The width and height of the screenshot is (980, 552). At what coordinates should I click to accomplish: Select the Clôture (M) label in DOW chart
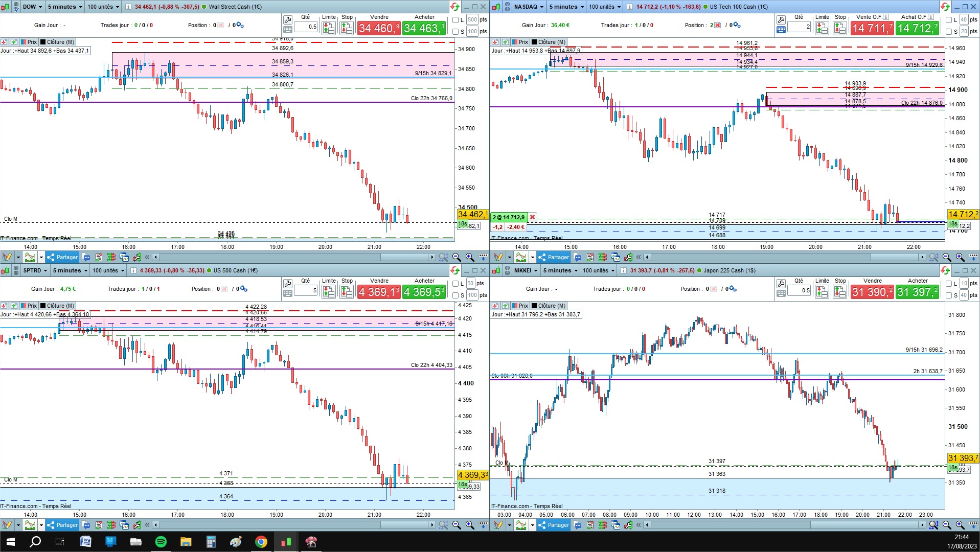coord(57,42)
